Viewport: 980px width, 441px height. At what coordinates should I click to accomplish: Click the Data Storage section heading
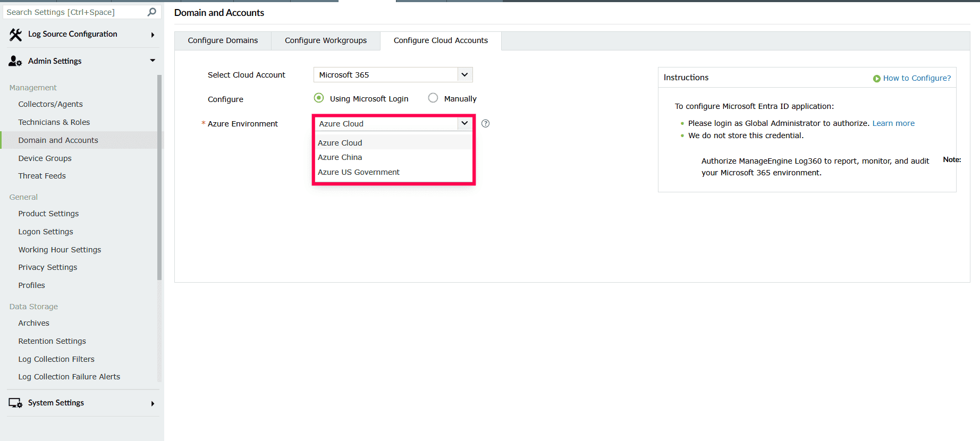point(33,307)
